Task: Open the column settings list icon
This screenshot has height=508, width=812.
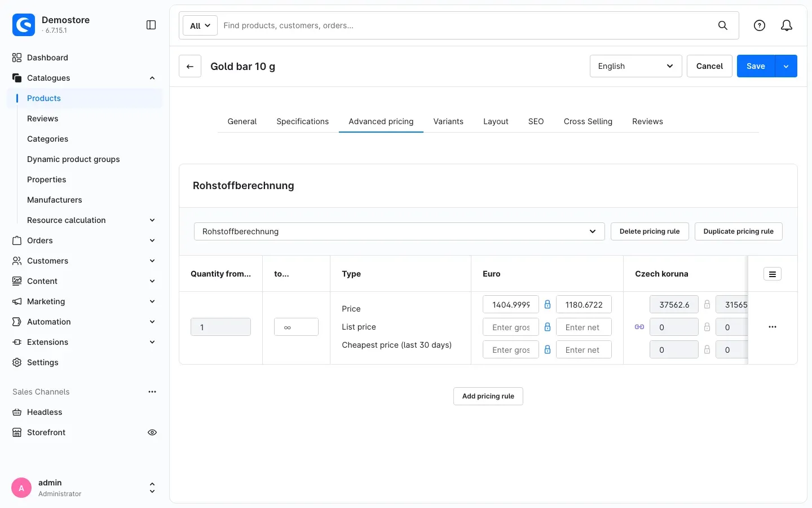Action: 773,274
